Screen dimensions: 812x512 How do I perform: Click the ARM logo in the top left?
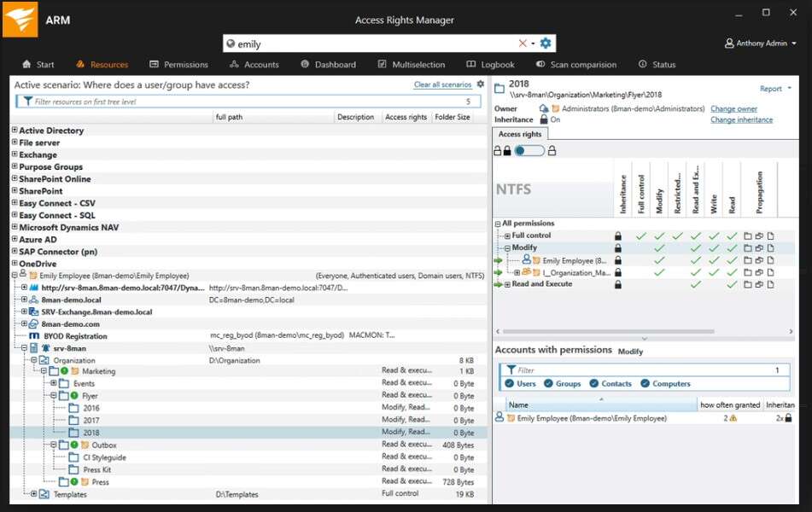tap(20, 19)
